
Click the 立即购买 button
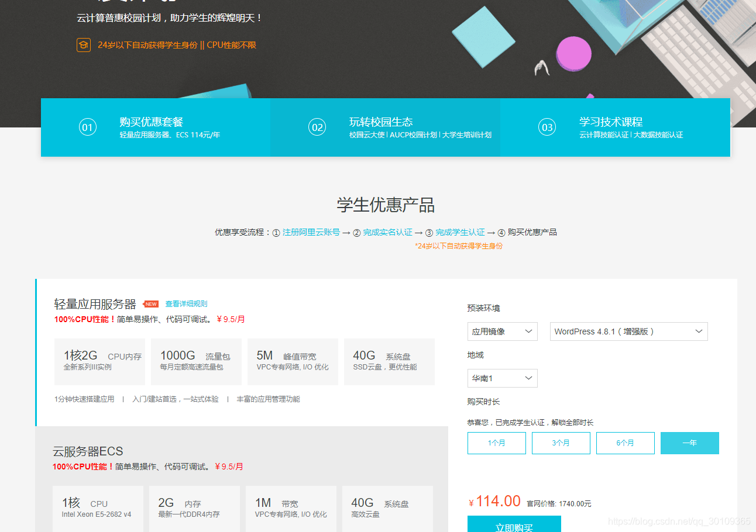514,524
